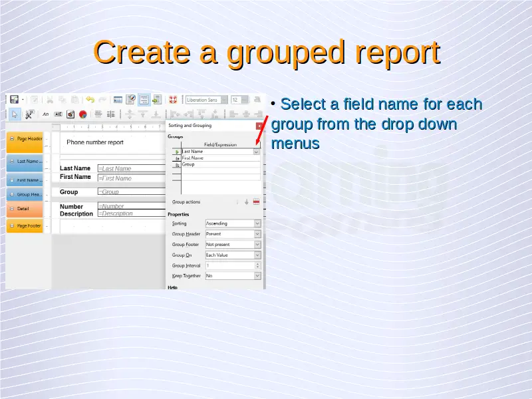Collapse the First Name header section
The height and width of the screenshot is (399, 532).
[x=12, y=180]
